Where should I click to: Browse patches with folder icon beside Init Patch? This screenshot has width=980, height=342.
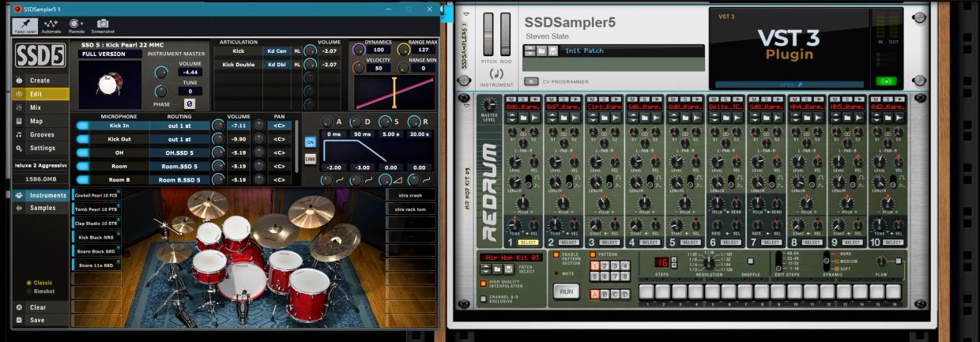coord(541,51)
